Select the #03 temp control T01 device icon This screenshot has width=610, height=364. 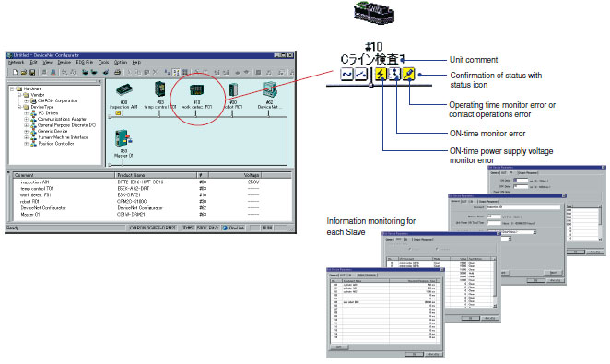click(x=160, y=89)
